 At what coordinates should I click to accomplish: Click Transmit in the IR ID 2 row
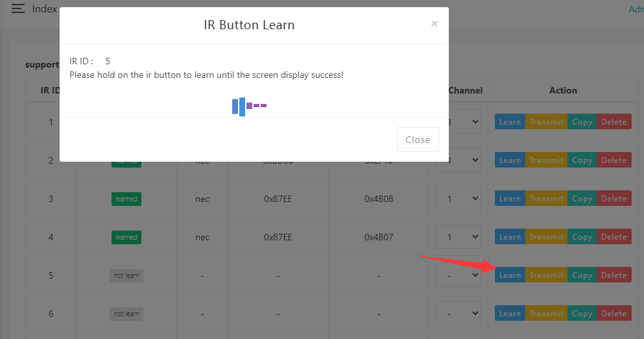(x=546, y=160)
